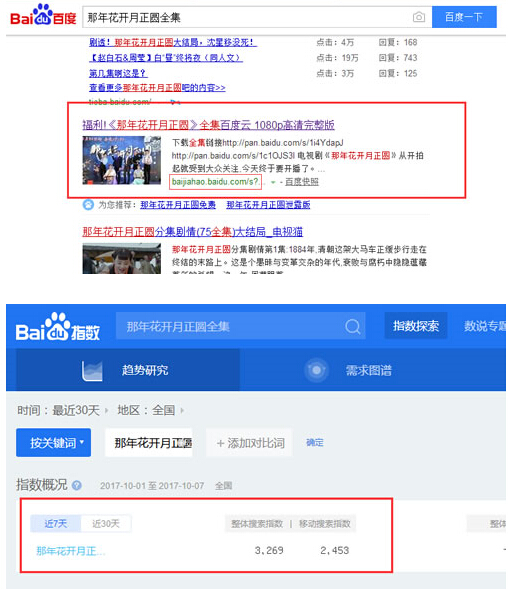
Task: Open tieba post 第几集啊这是？
Action: [118, 73]
